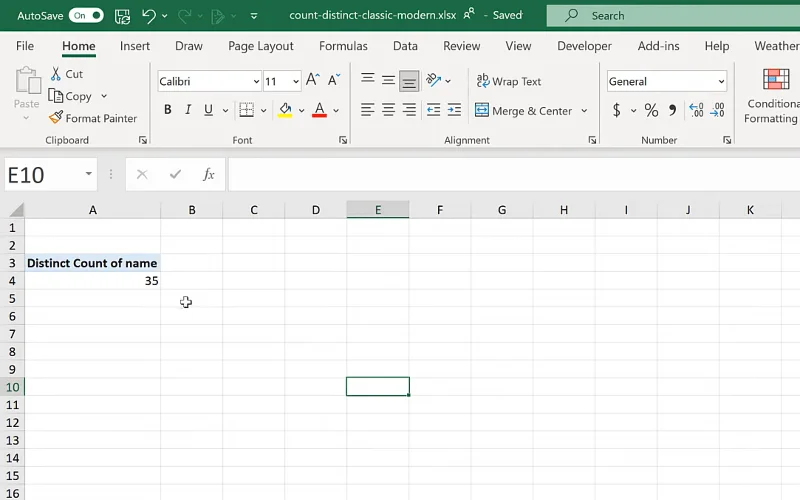The width and height of the screenshot is (800, 500).
Task: Undo the last action
Action: click(148, 16)
